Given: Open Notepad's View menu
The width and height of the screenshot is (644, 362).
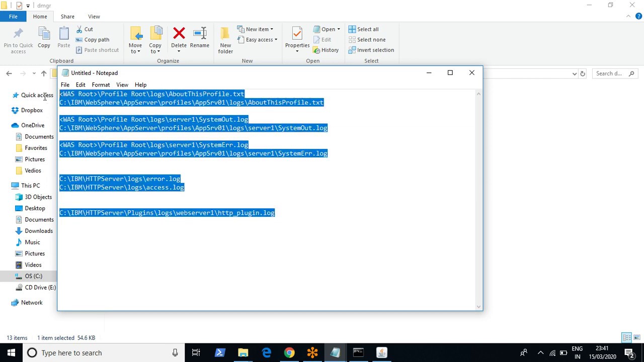Looking at the screenshot, I should click(x=122, y=85).
